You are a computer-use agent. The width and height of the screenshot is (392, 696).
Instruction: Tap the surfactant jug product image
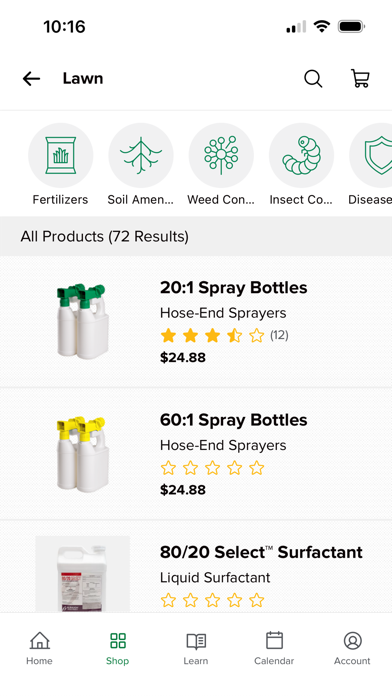(83, 574)
